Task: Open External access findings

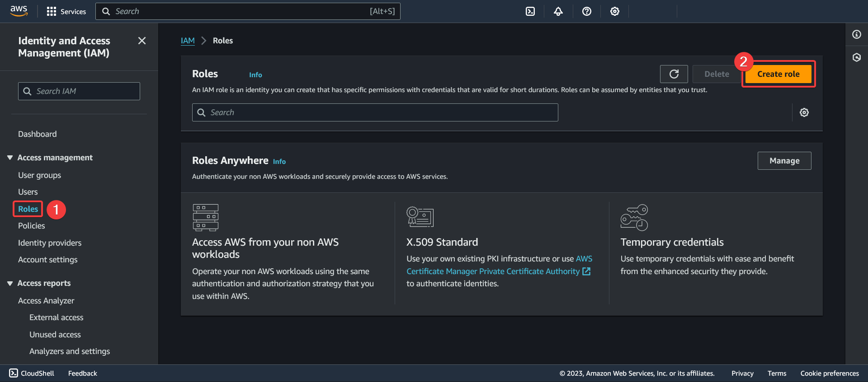Action: pos(57,317)
